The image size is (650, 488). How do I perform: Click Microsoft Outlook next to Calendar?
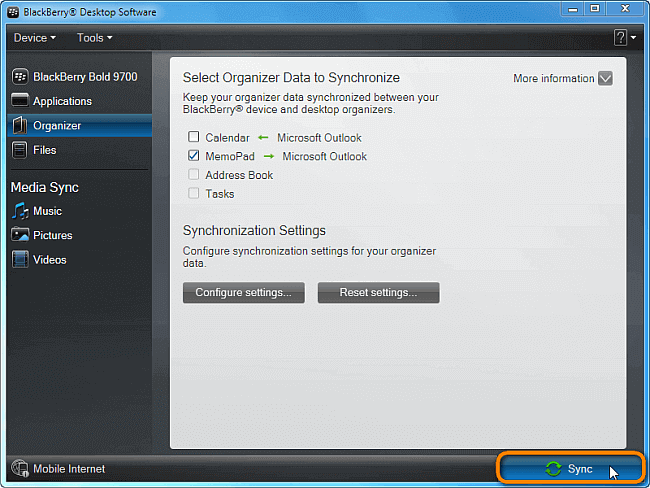(x=319, y=138)
